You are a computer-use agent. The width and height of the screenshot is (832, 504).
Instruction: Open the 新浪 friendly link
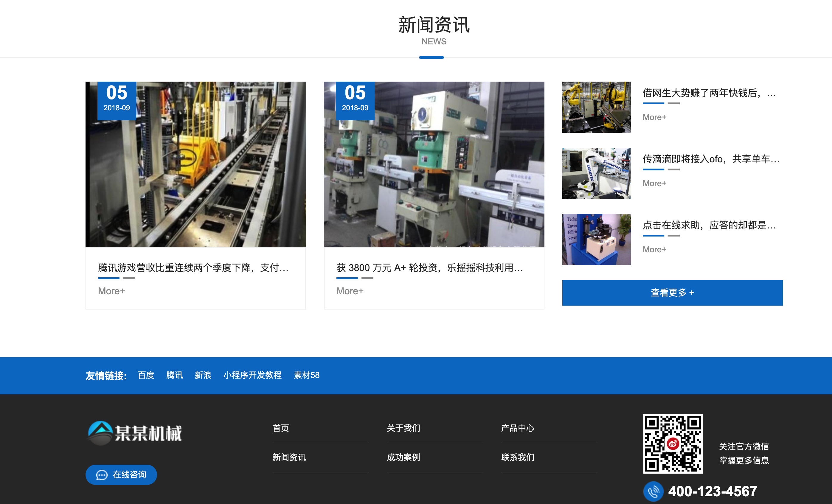[x=203, y=375]
